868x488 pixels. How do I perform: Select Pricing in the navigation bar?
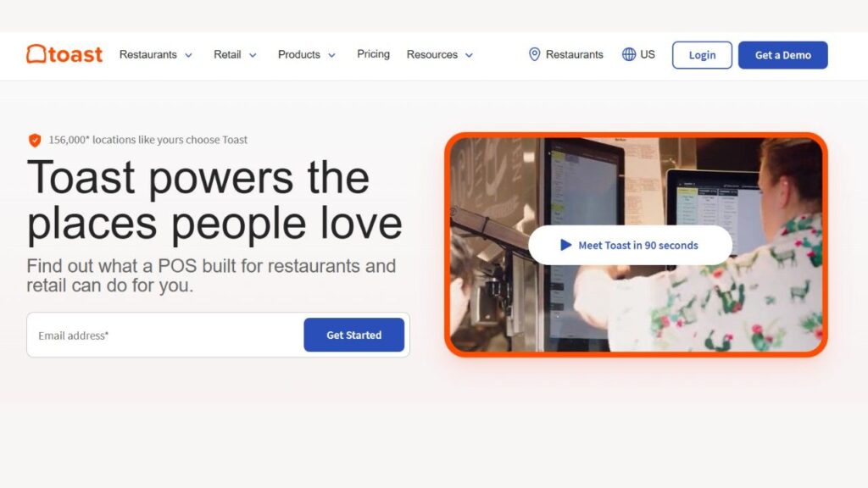(373, 54)
